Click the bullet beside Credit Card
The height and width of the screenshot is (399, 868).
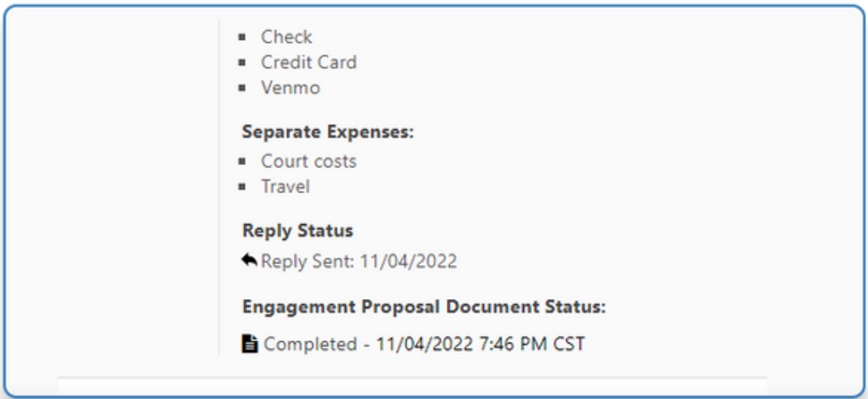242,63
